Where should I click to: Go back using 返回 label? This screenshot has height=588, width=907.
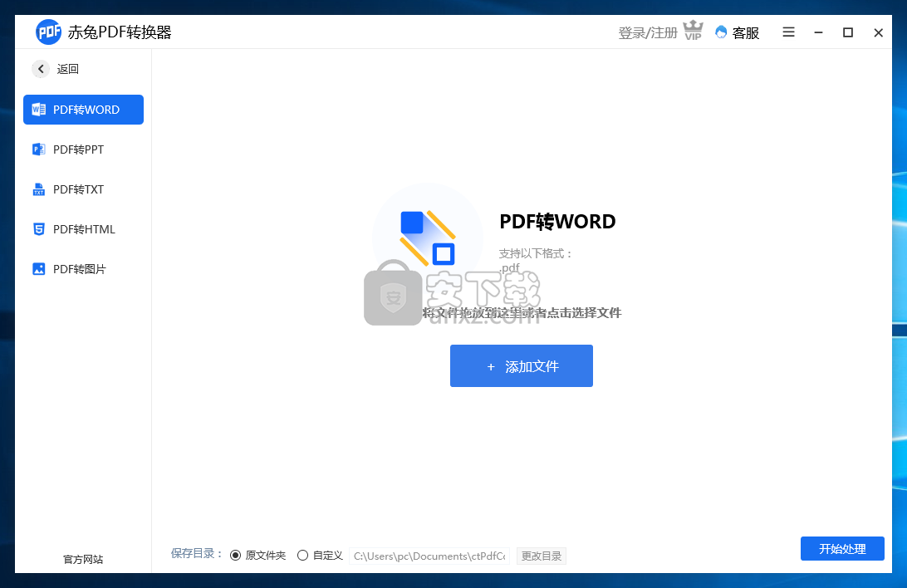click(x=67, y=69)
